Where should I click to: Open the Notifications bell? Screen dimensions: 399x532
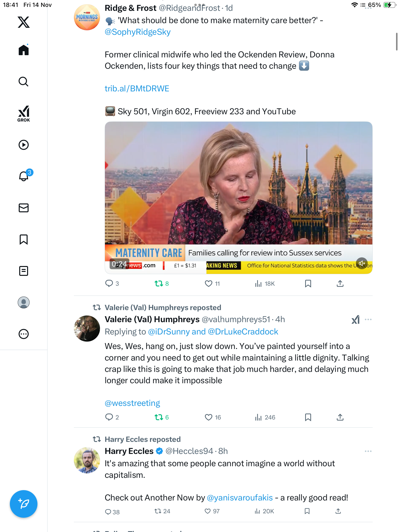(24, 176)
